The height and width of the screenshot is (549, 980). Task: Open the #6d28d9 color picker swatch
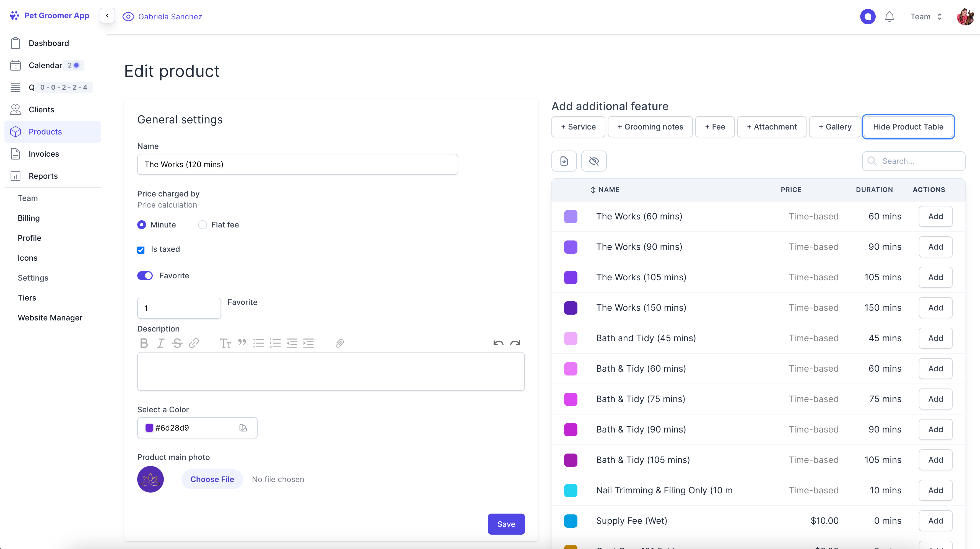(149, 428)
